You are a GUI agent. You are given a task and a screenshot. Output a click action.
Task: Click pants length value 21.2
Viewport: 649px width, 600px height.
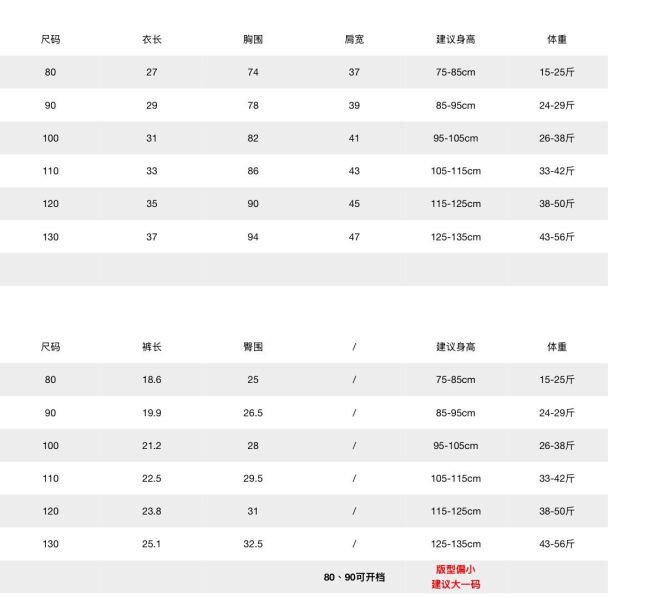pyautogui.click(x=152, y=446)
